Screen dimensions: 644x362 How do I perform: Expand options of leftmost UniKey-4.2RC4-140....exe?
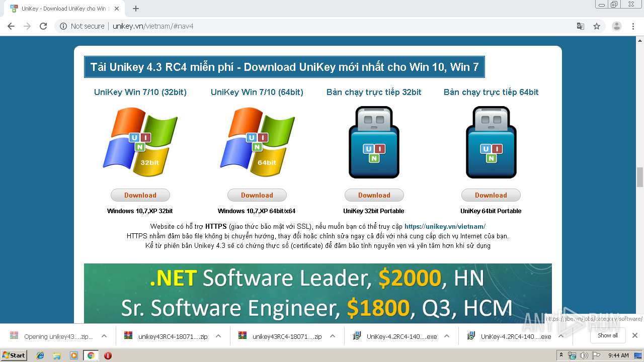447,336
